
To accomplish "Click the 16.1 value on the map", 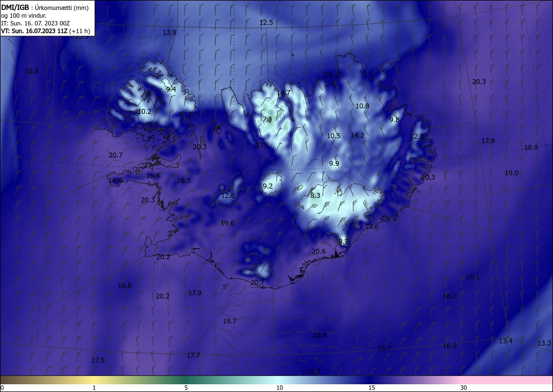I will tap(472, 277).
